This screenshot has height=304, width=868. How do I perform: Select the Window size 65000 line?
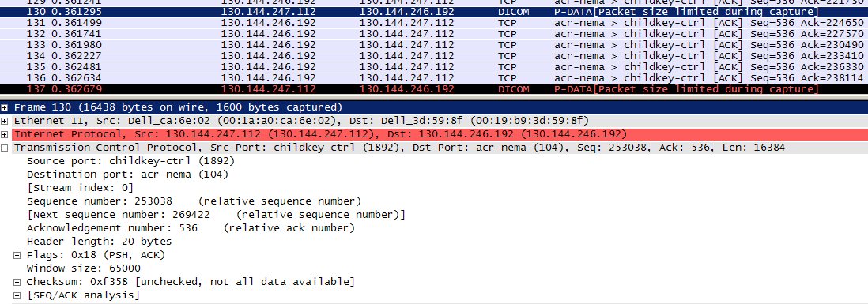(x=84, y=268)
